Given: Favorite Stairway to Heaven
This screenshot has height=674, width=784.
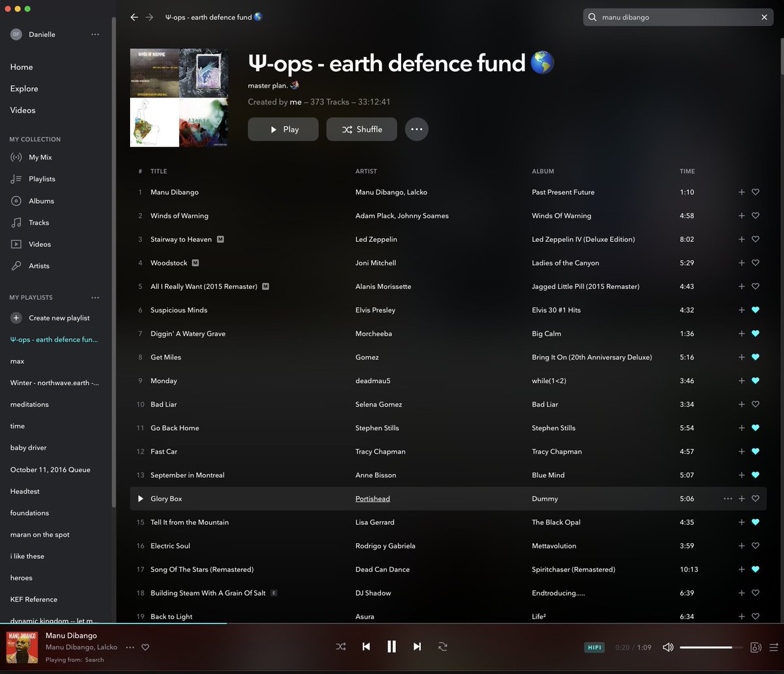Looking at the screenshot, I should (755, 239).
